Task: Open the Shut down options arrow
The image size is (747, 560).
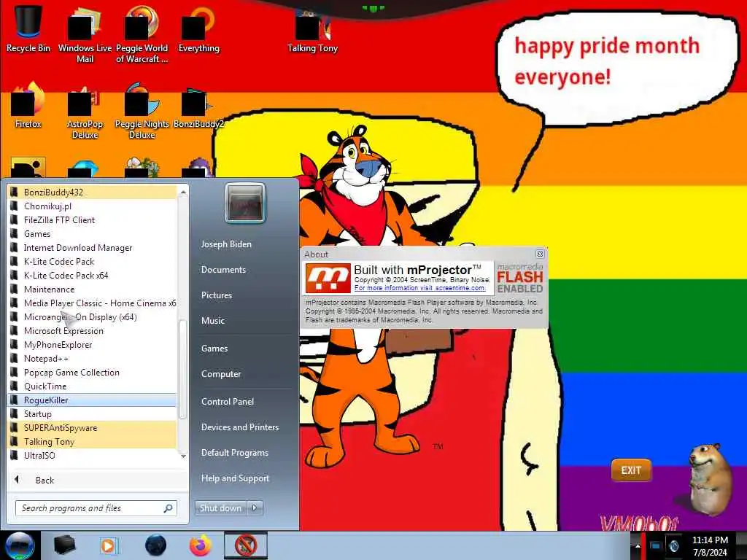Action: click(255, 508)
